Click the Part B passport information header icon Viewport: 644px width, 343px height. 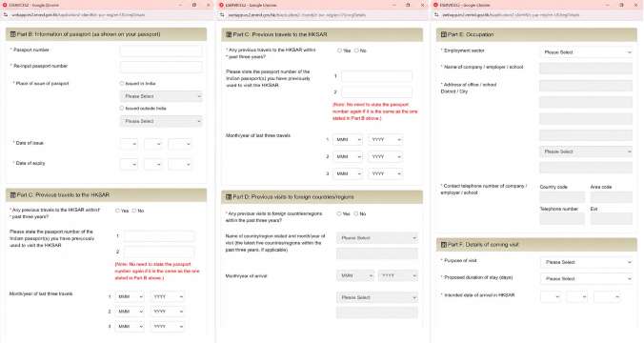pyautogui.click(x=12, y=34)
